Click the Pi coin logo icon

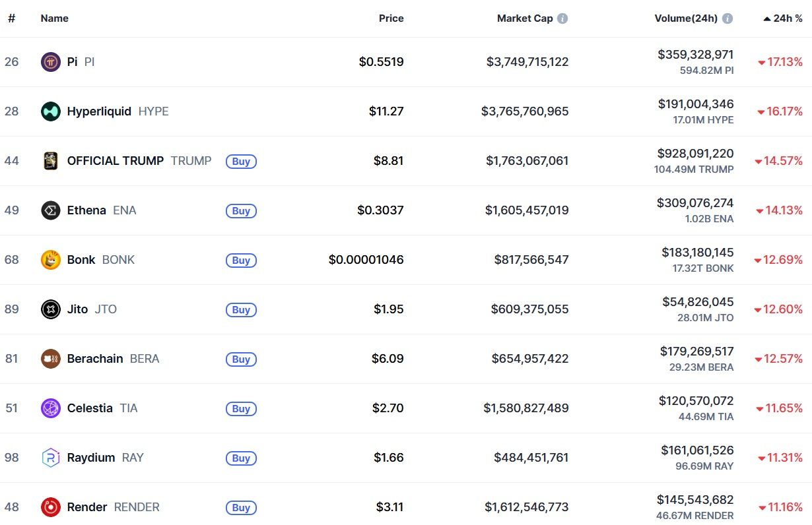[51, 62]
